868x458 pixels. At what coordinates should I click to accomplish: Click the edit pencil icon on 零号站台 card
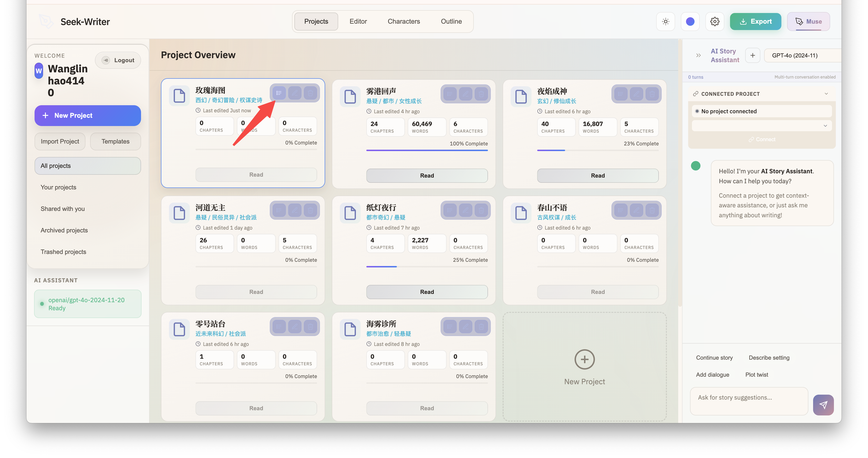(x=295, y=327)
